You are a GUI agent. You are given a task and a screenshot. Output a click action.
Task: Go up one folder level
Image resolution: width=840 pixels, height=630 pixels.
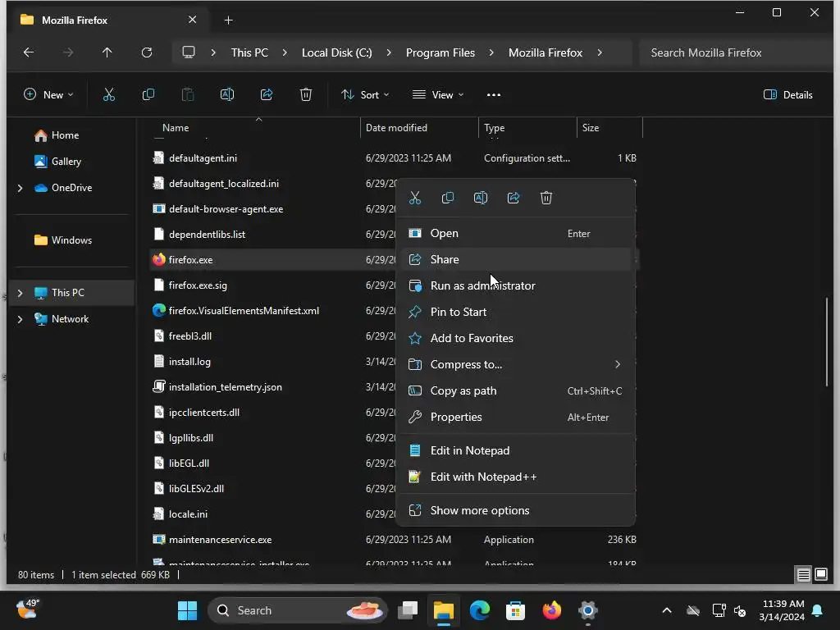[x=107, y=52]
